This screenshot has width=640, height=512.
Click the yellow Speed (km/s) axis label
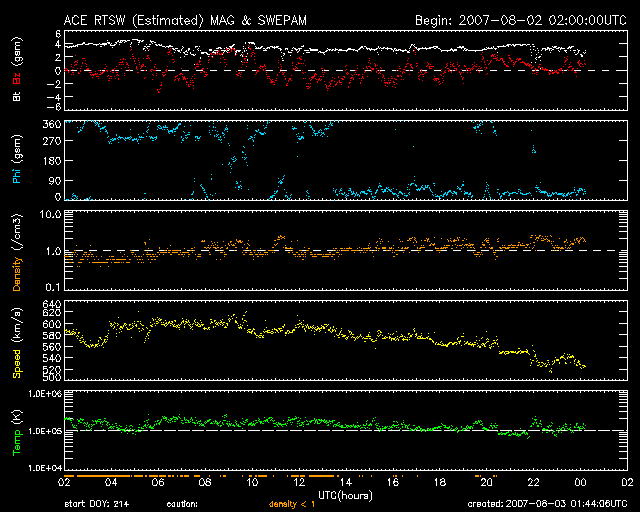pos(16,343)
